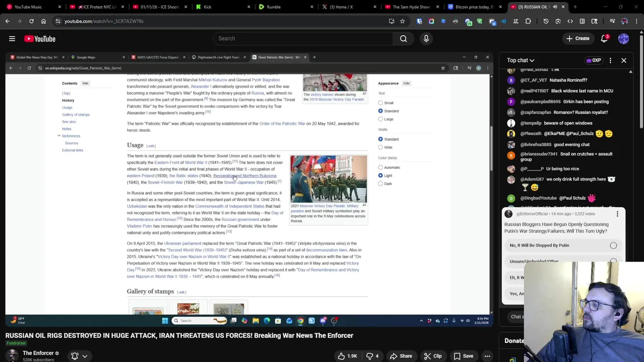This screenshot has width=644, height=362.
Task: Go back in browser history
Action: [7, 21]
